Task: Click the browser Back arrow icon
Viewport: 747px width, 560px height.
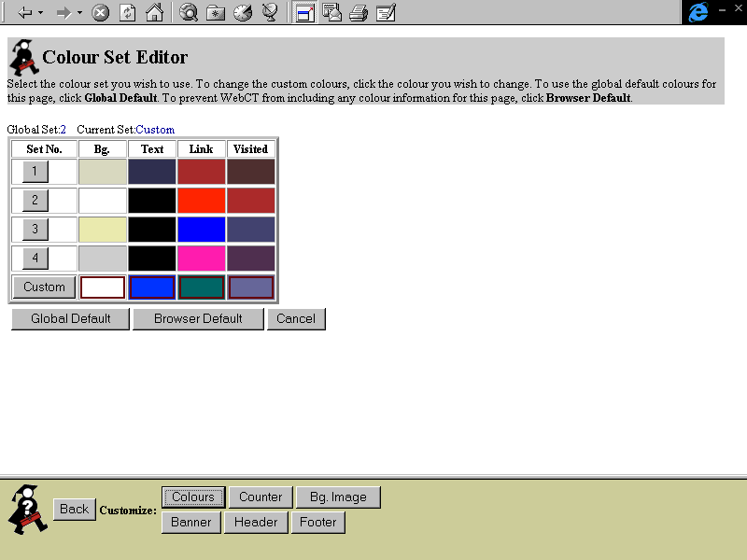Action: (x=25, y=13)
